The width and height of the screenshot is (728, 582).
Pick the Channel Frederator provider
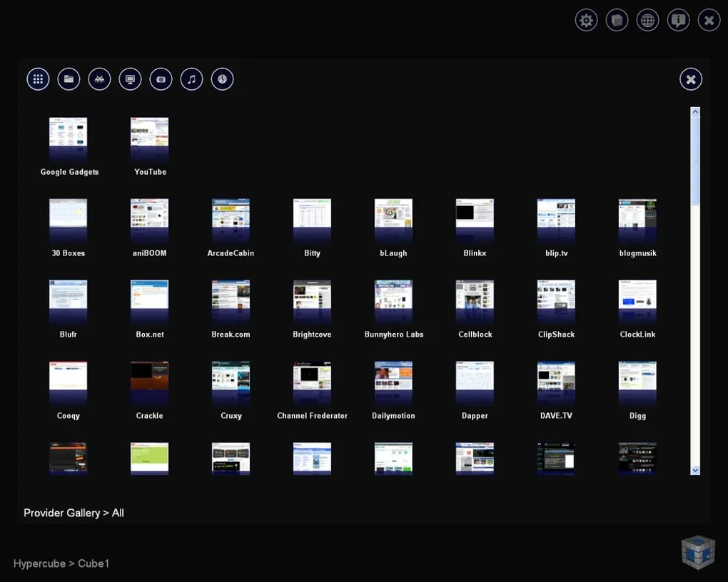tap(312, 382)
